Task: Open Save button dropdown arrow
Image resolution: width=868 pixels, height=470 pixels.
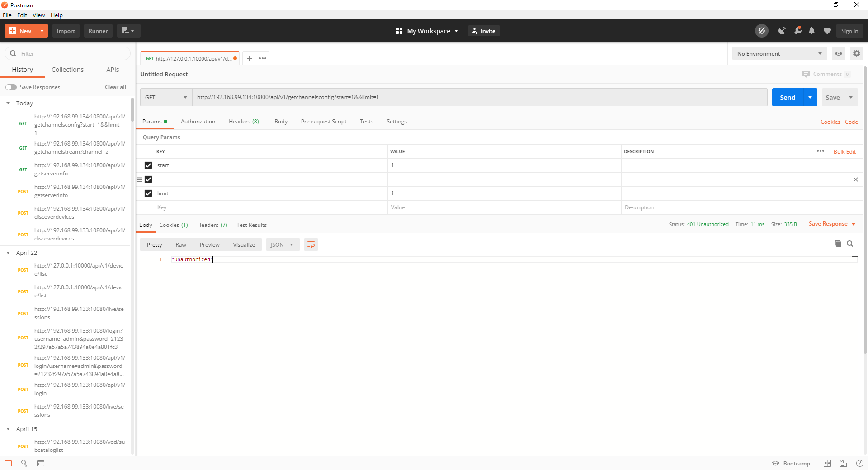Action: (851, 97)
